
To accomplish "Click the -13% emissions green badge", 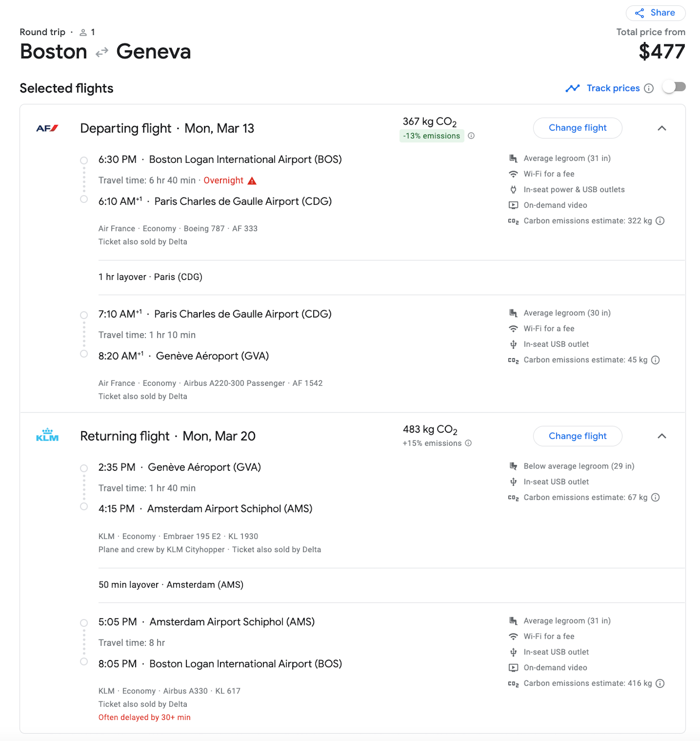I will click(x=431, y=136).
